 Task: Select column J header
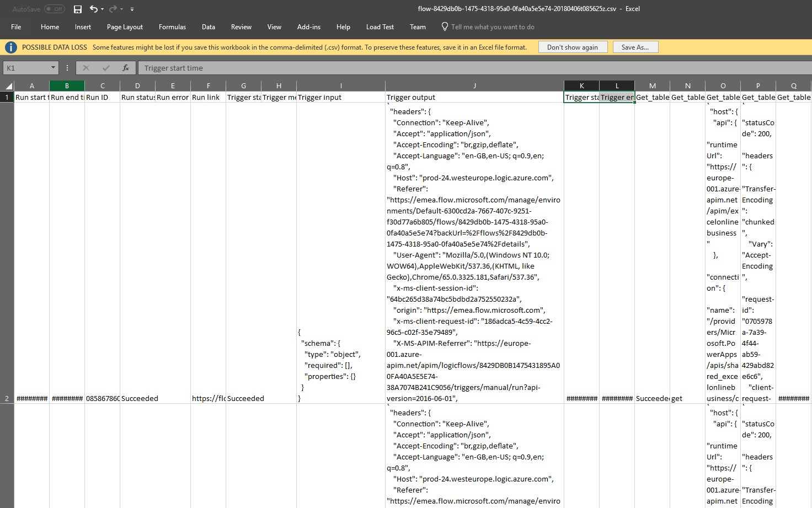[x=474, y=85]
